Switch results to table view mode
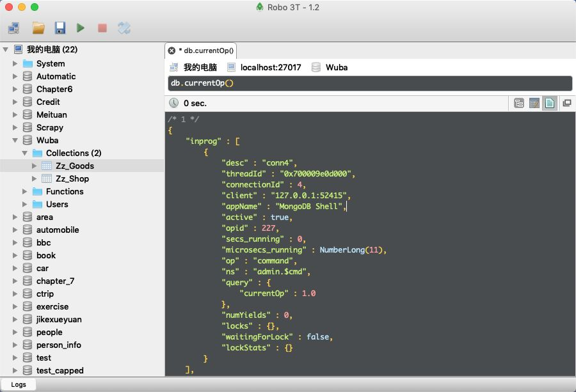This screenshot has height=392, width=576. click(x=534, y=103)
